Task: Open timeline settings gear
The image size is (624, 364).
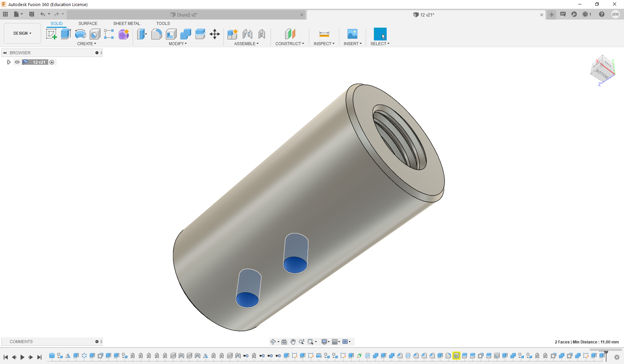Action: 617,357
